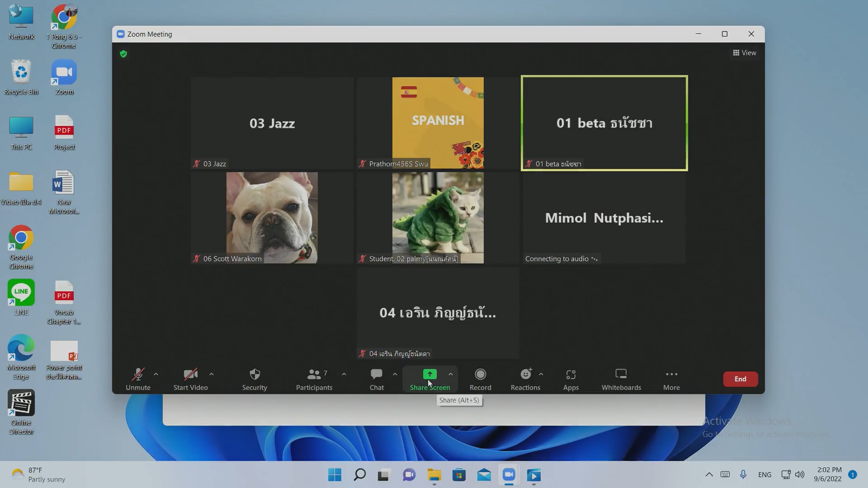Select the Prathom456S Swu Spanish tile
Viewport: 868px width, 488px height.
[x=438, y=123]
